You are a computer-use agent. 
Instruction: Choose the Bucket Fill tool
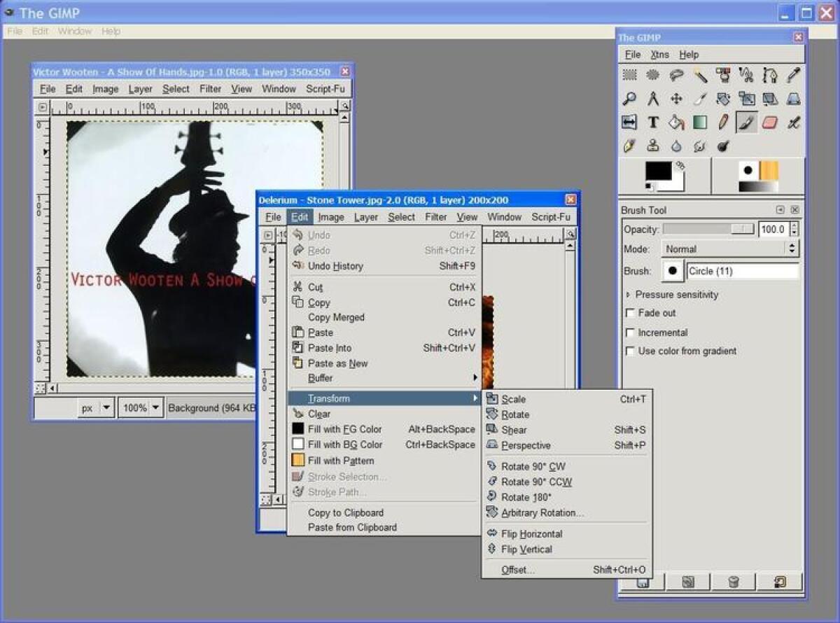click(675, 122)
